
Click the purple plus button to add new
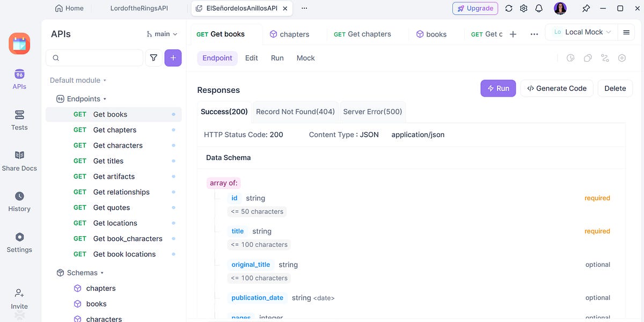pos(173,58)
